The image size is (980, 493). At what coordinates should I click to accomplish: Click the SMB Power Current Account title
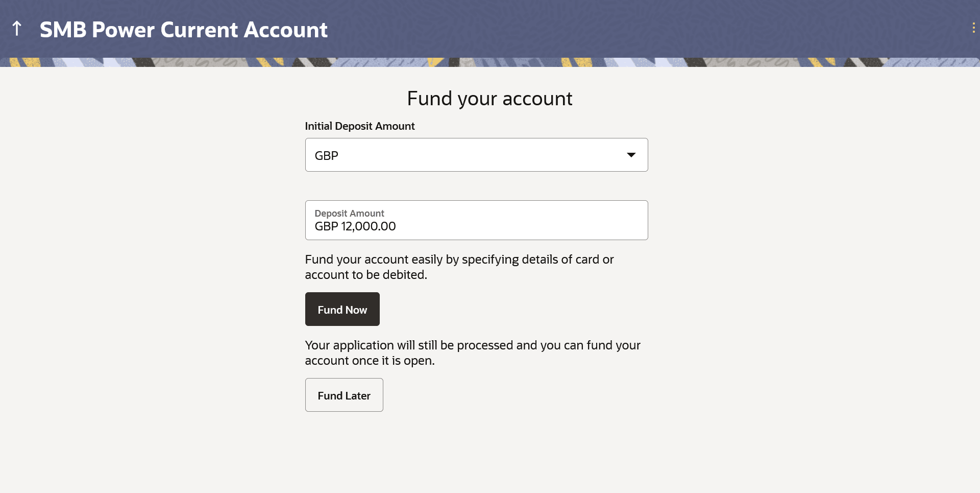(183, 30)
